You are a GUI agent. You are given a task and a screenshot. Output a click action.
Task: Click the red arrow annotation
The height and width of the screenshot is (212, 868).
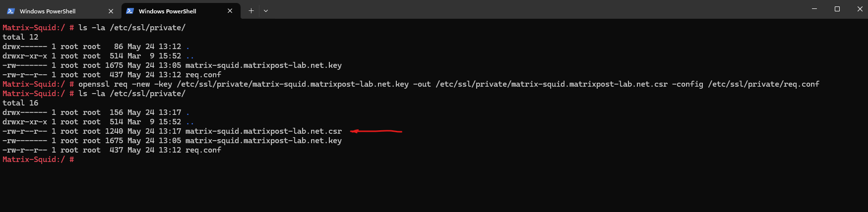click(x=376, y=131)
